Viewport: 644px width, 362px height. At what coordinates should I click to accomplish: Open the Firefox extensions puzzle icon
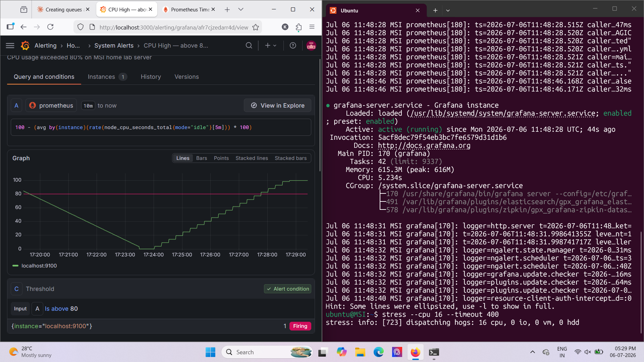[299, 27]
